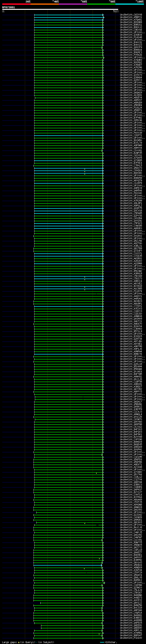This screenshot has width=146, height=644.
Task: Select hit label UniRef100_O01802
Action: click(x=131, y=236)
